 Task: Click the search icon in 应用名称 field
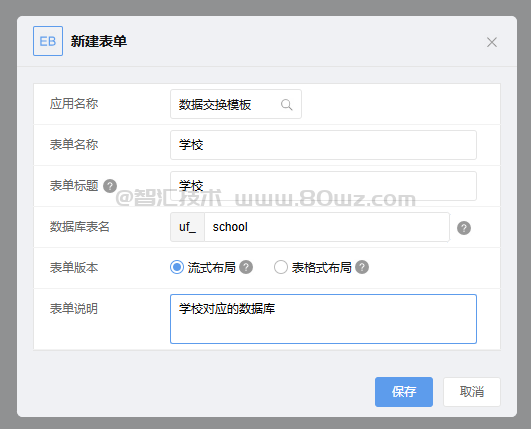pos(286,105)
